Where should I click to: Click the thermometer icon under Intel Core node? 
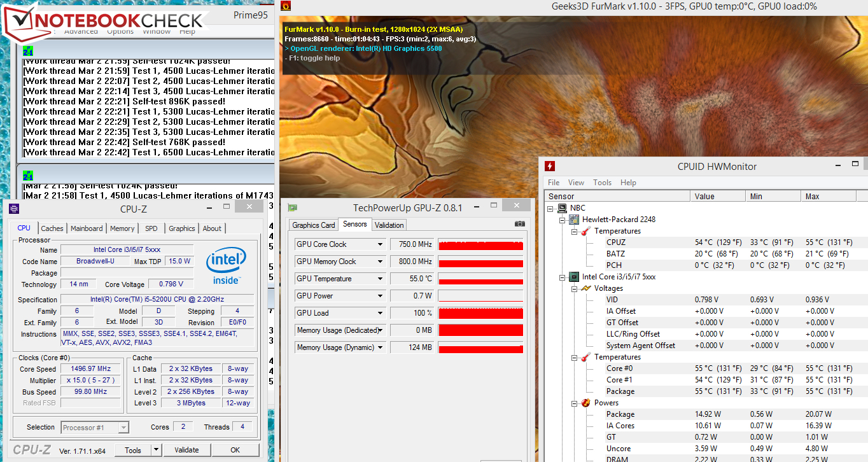(585, 357)
